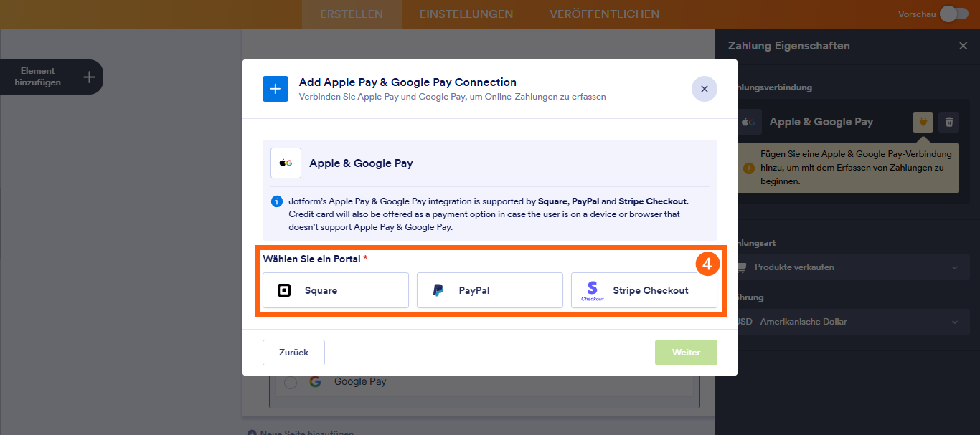
Task: Choose Stripe Checkout as portal
Action: (644, 290)
